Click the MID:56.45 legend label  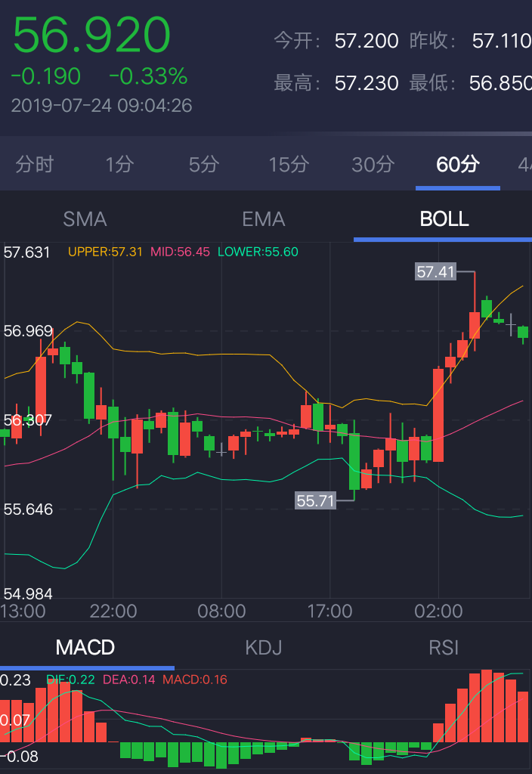[180, 252]
